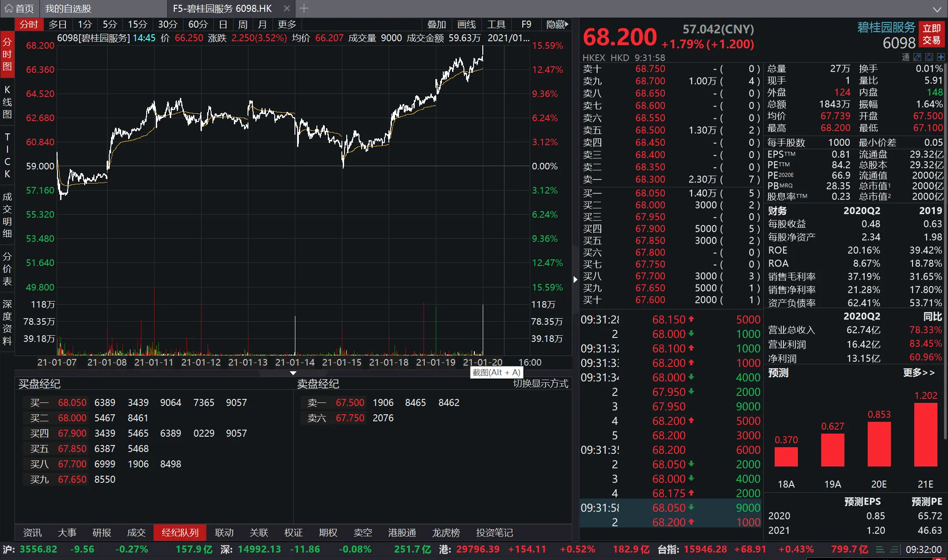Click the 18A EPS bar 0.370

(x=786, y=456)
